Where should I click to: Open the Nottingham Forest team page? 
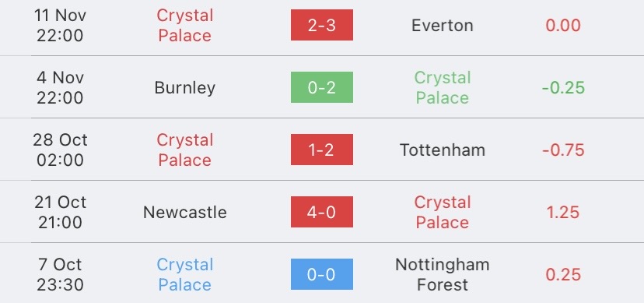(443, 274)
